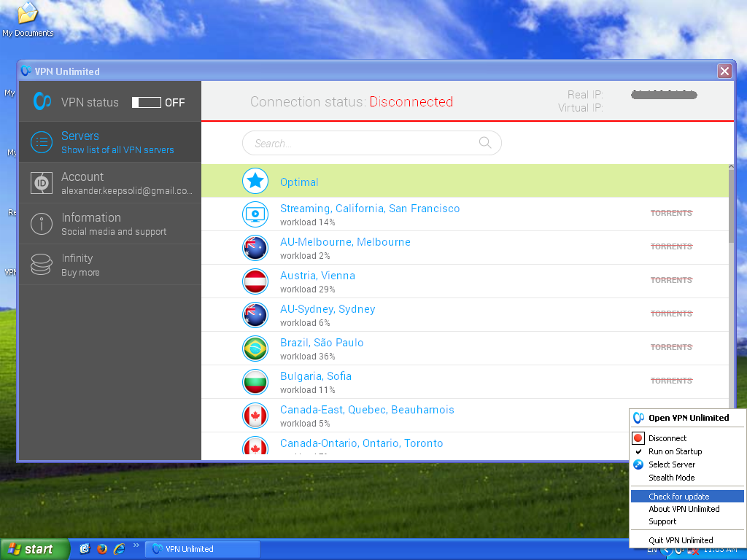Click TORRENTS label on Austria row
This screenshot has width=747, height=560.
pyautogui.click(x=671, y=280)
